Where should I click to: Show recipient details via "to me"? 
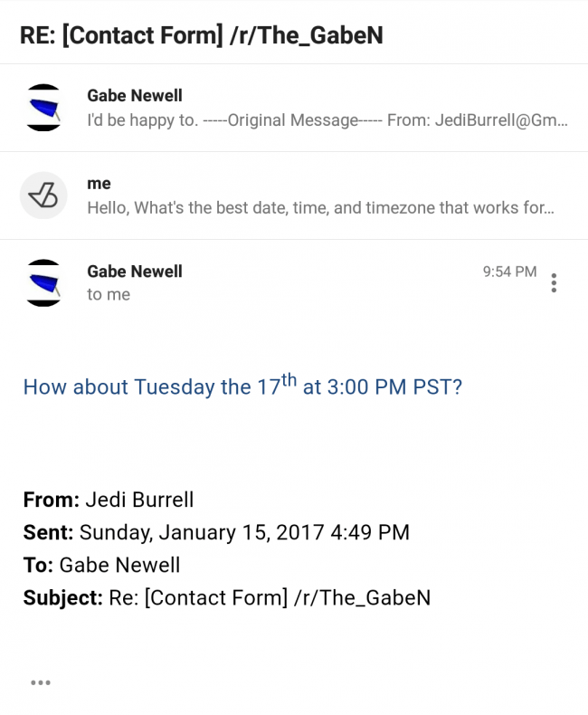pos(109,294)
